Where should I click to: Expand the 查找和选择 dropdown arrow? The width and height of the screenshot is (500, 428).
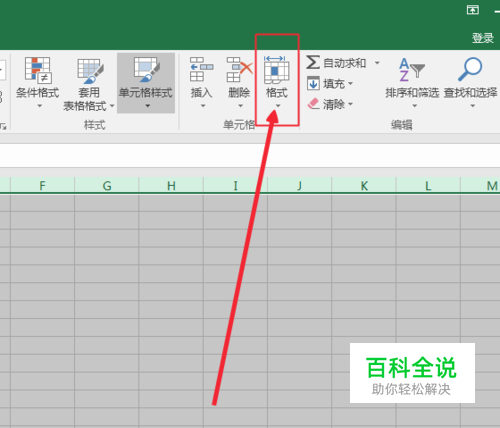coord(472,106)
